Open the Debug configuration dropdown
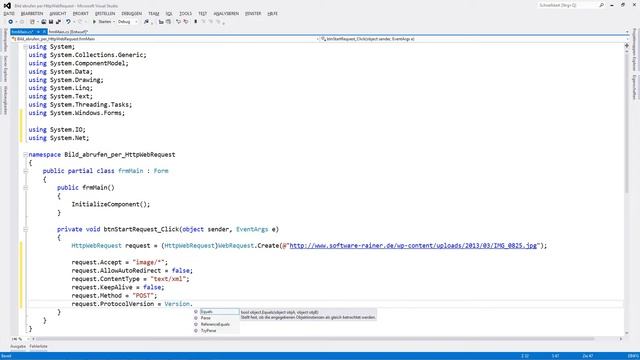 (128, 22)
